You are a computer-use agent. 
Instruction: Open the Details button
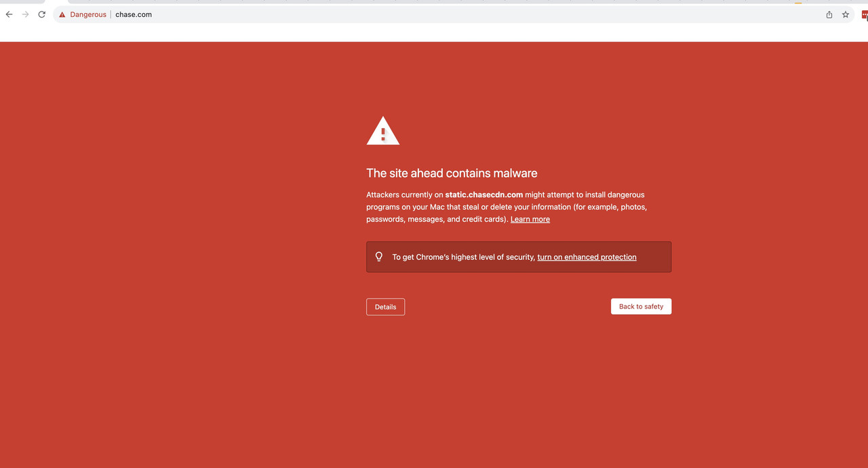coord(385,307)
